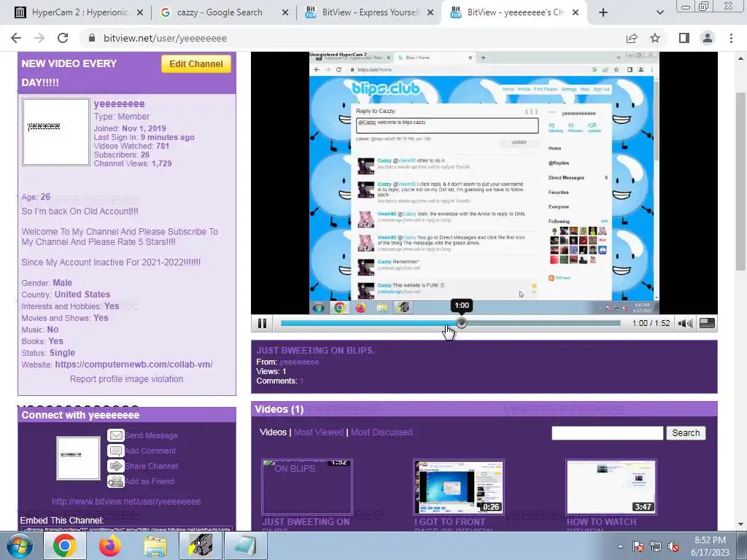Image resolution: width=747 pixels, height=560 pixels.
Task: Close the cazzy Google Search tab
Action: click(285, 12)
